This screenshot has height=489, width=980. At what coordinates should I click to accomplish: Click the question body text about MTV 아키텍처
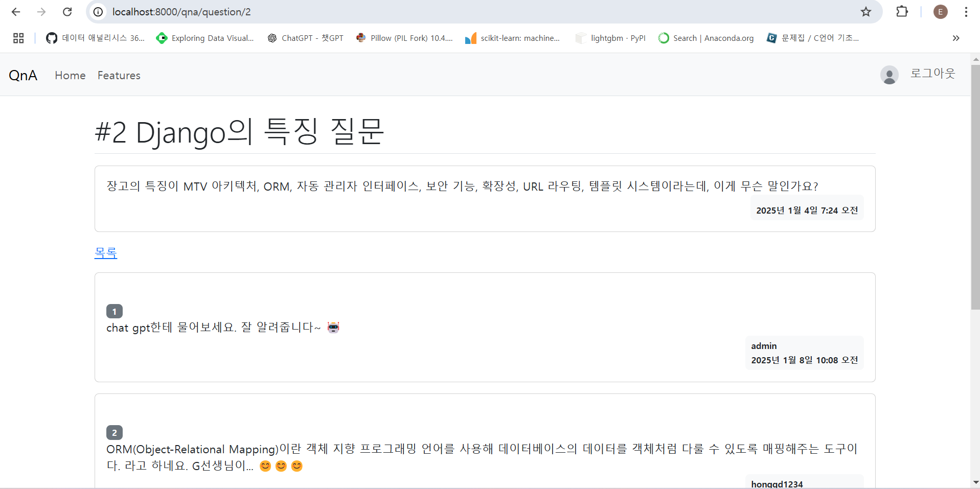[x=462, y=186]
